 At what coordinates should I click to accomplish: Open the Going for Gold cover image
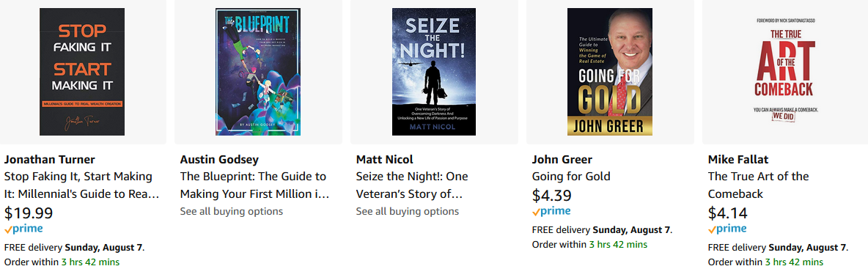tap(610, 72)
